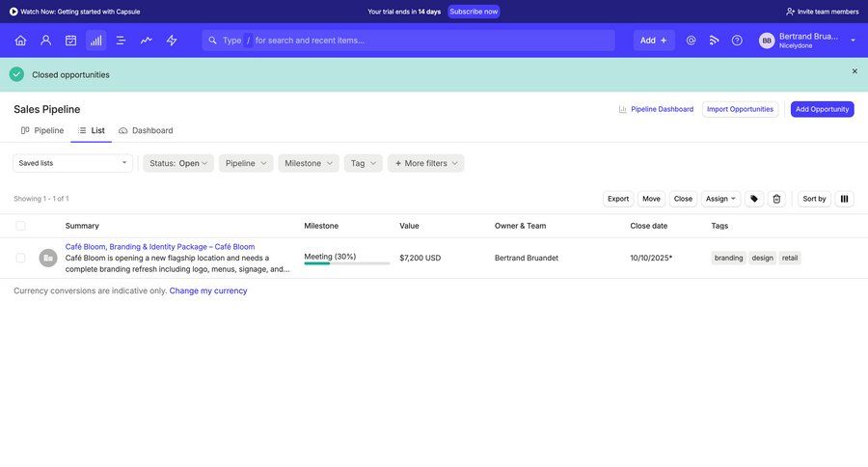
Task: Open the Workflow automation lightning icon
Action: point(172,41)
